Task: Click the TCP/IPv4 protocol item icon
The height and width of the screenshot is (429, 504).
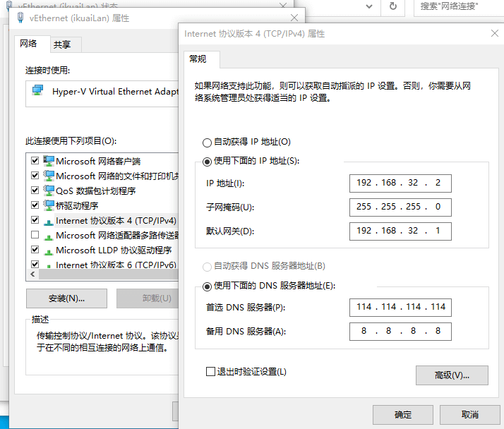Action: click(x=49, y=222)
